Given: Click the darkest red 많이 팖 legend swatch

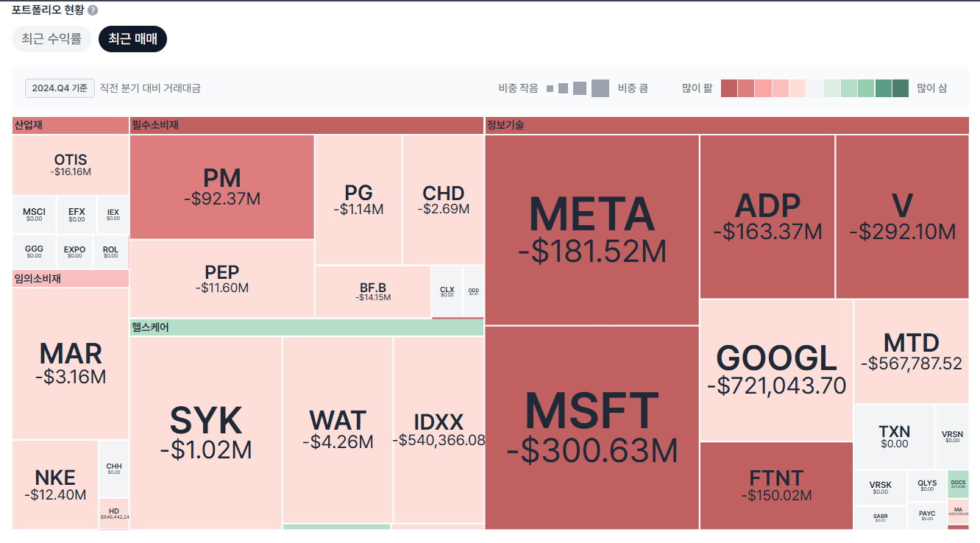Looking at the screenshot, I should click(729, 88).
